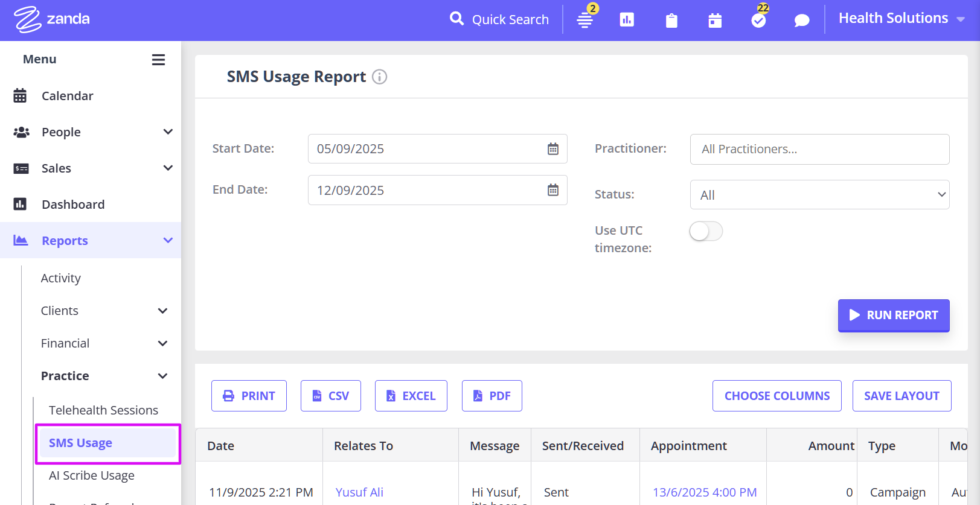
Task: Open AI Scribe Usage report
Action: click(x=92, y=475)
